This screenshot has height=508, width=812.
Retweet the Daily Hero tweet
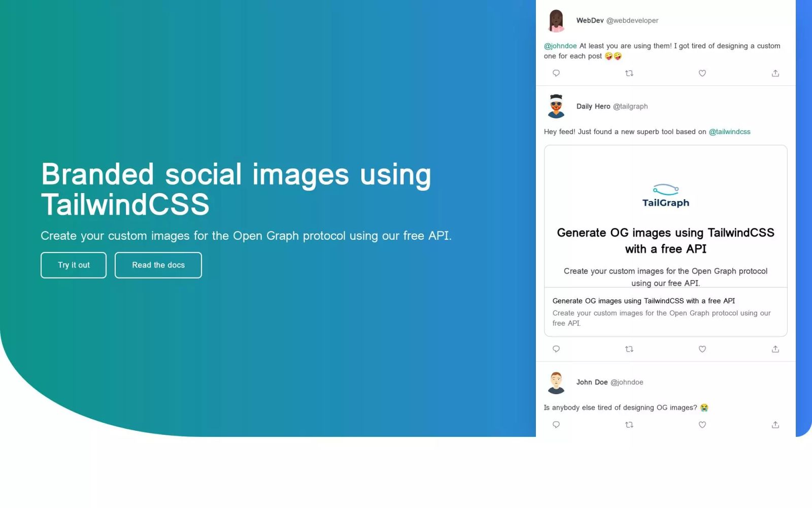point(629,349)
